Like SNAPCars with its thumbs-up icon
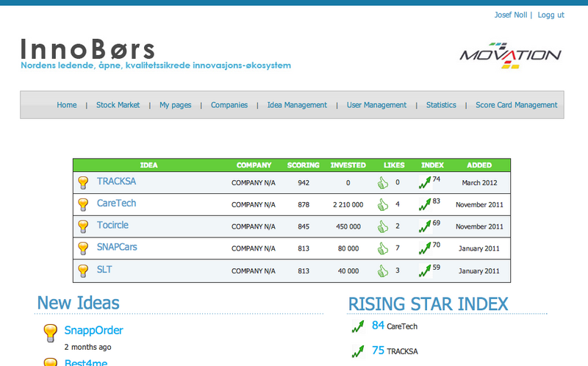Viewport: 588px width, 366px height. tap(382, 248)
